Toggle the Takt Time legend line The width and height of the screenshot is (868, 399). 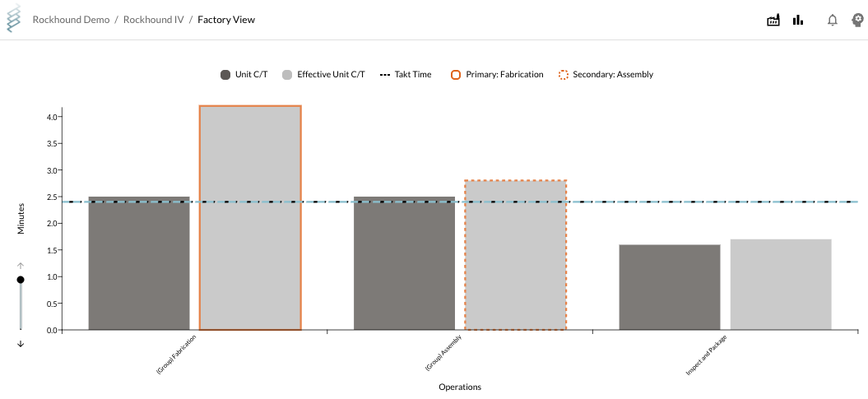point(405,75)
